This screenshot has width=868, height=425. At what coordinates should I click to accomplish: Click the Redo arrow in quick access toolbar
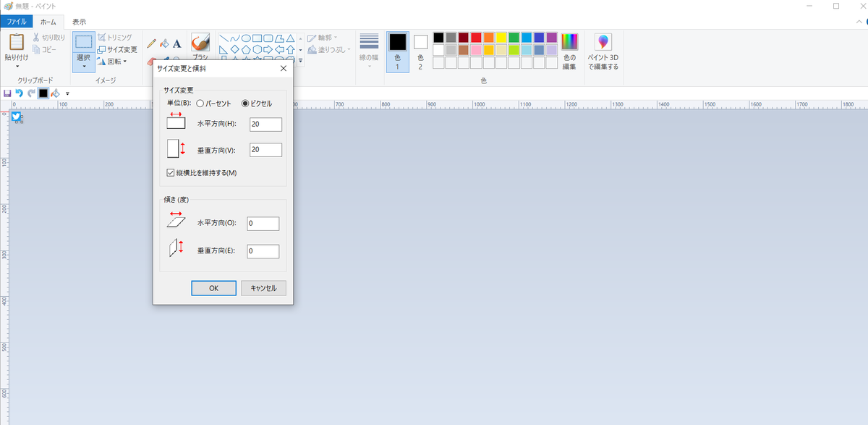(x=31, y=93)
